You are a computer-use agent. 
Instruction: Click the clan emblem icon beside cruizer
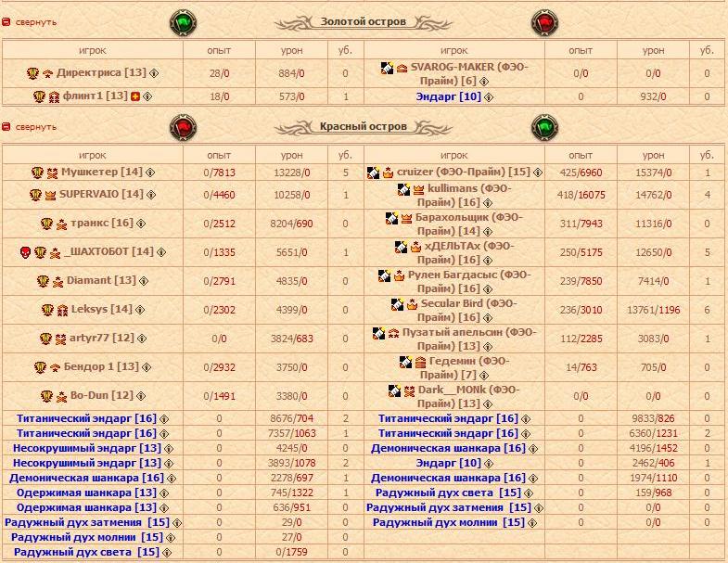374,173
